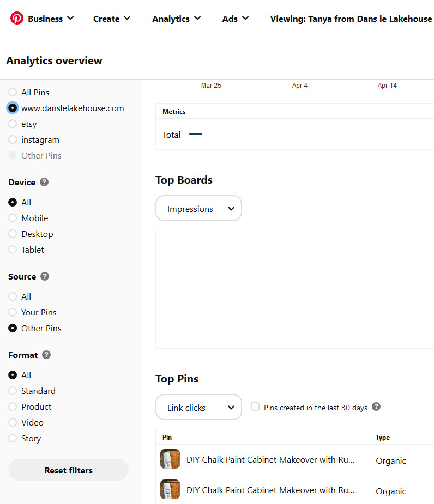434x504 pixels.
Task: Click the Pinterest logo
Action: [16, 18]
